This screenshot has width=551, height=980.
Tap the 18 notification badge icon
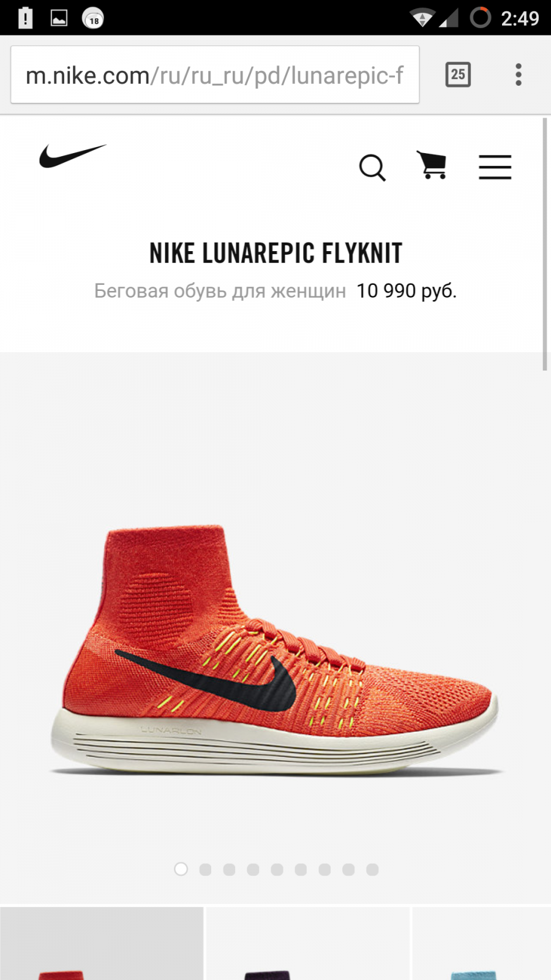click(x=93, y=19)
